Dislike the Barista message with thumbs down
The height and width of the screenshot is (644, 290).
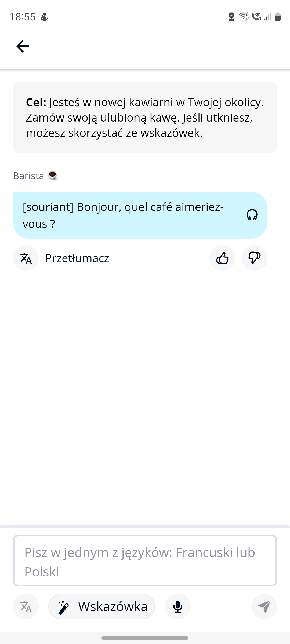[254, 258]
